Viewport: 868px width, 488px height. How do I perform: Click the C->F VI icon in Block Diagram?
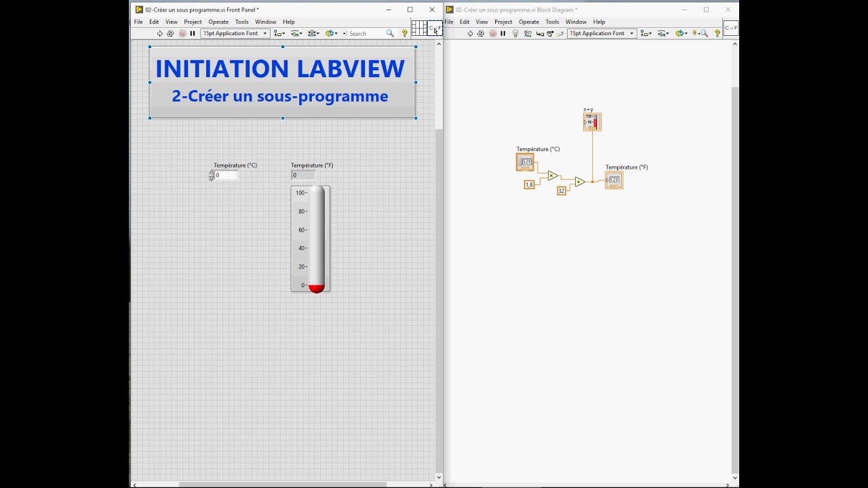[x=731, y=28]
